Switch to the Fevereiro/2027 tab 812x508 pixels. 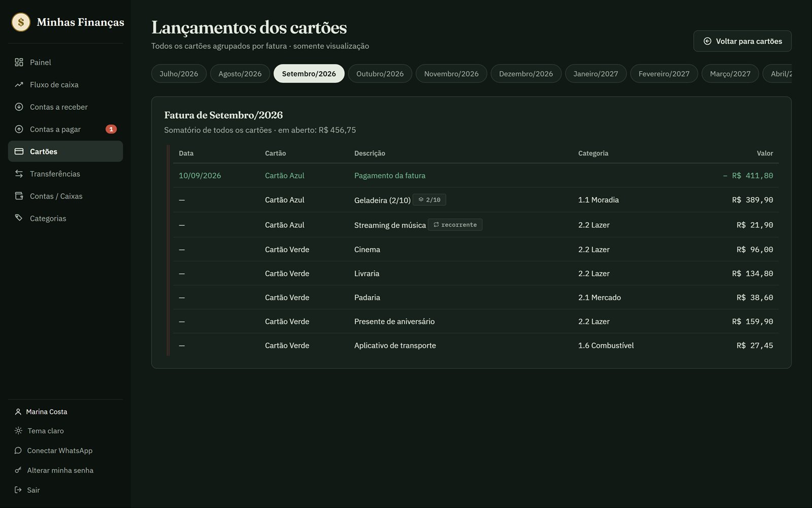click(664, 74)
